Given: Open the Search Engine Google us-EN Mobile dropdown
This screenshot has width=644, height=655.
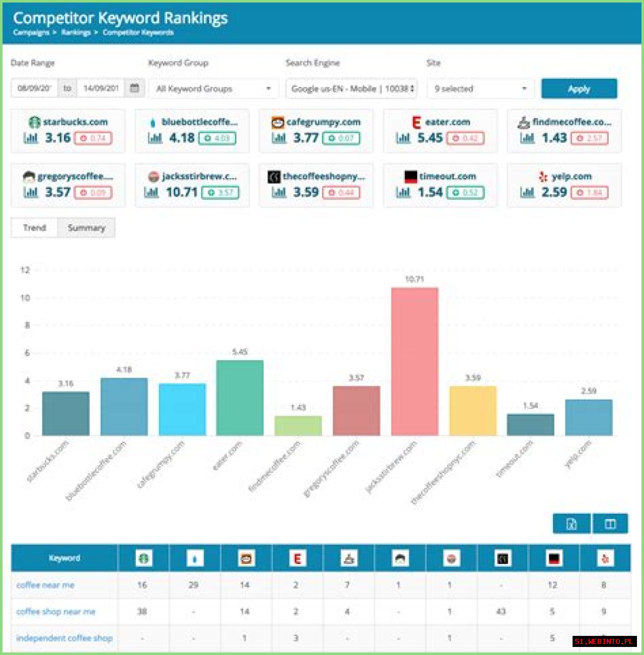Looking at the screenshot, I should click(351, 89).
